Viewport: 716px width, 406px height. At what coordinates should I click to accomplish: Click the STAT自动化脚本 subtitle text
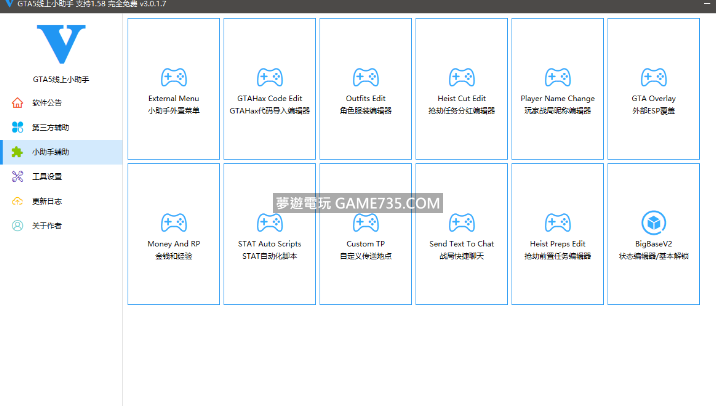[x=269, y=256]
